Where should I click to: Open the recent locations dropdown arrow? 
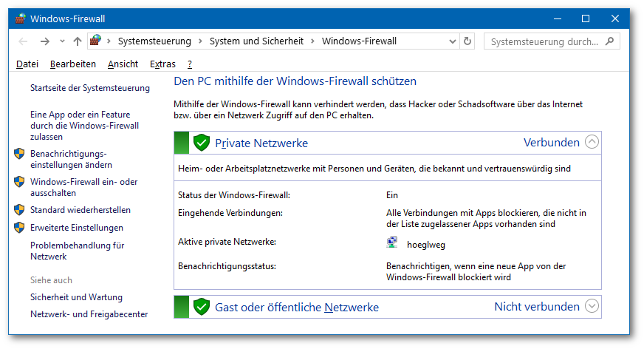(x=62, y=41)
